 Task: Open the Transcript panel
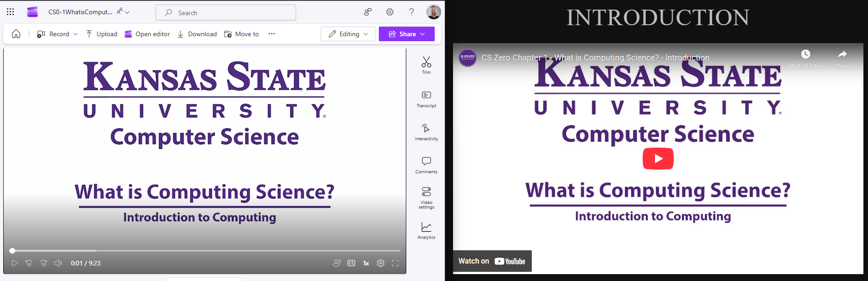click(426, 99)
